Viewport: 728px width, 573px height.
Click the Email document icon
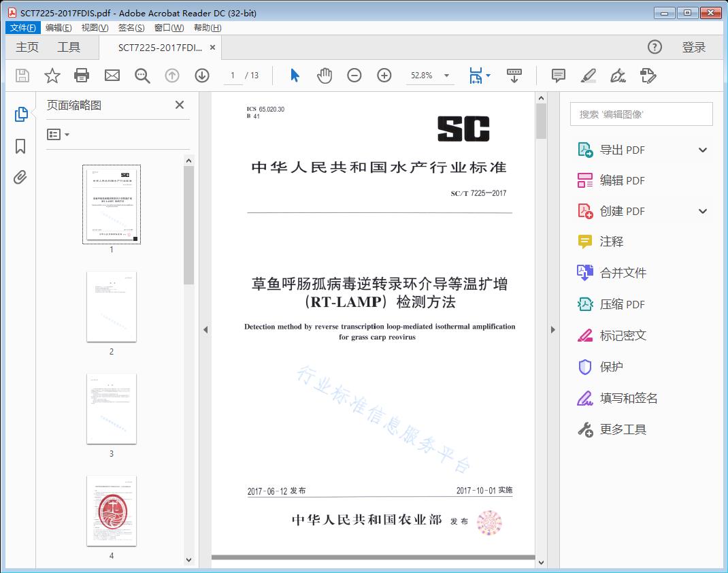point(112,76)
